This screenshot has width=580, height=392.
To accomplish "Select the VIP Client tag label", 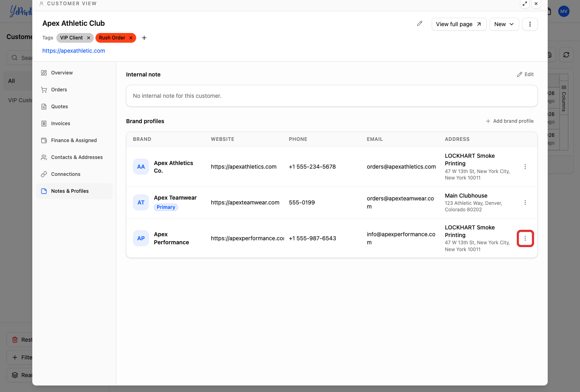I will tap(71, 38).
